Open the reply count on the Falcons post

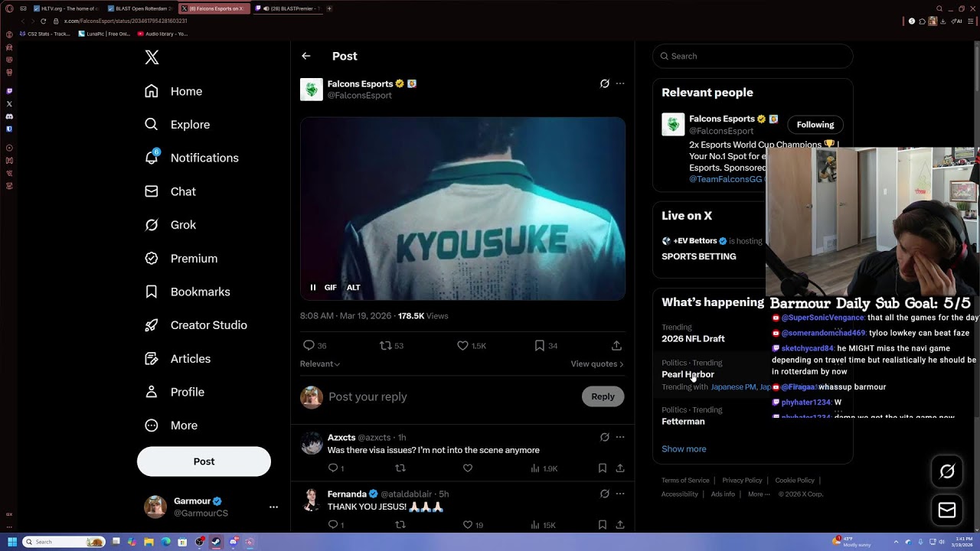click(315, 345)
